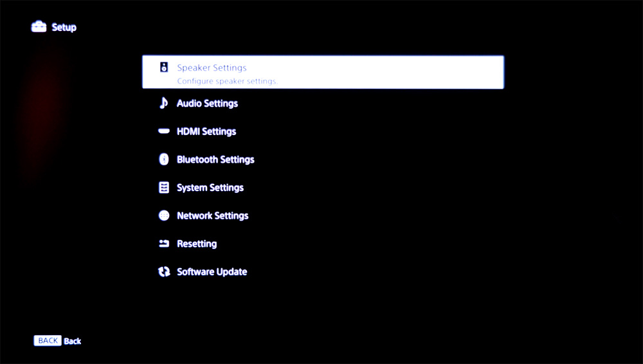Image resolution: width=643 pixels, height=364 pixels.
Task: Go to Bluetooth Settings
Action: [x=215, y=159]
